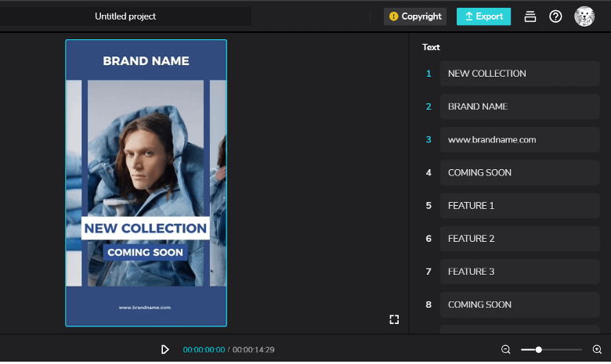This screenshot has height=364, width=611.
Task: Toggle fullscreen preview icon
Action: point(394,319)
